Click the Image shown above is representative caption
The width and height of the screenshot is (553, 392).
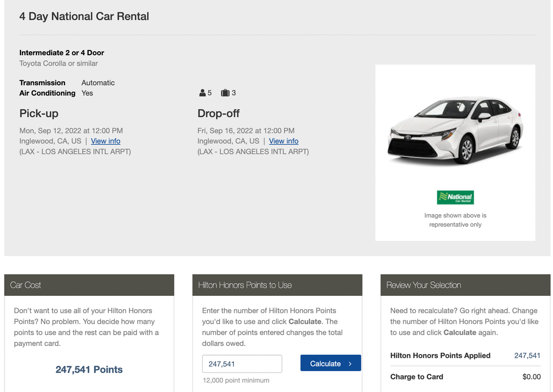point(455,220)
